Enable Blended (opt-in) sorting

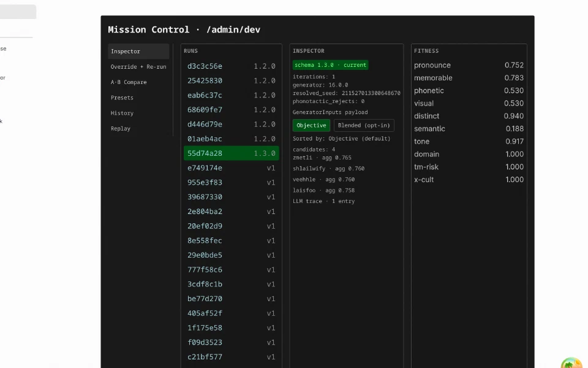(x=364, y=125)
